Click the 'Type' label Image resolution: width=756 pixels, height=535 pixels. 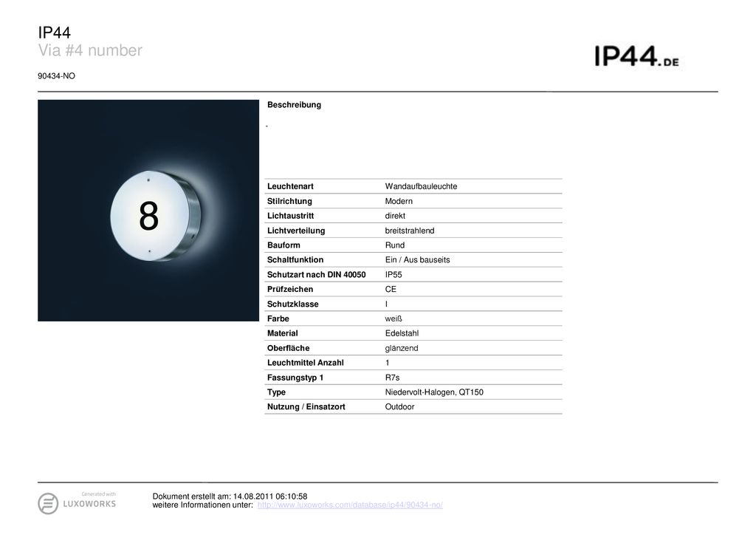276,392
